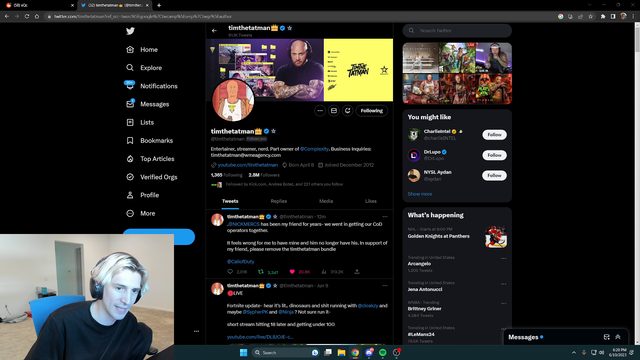
Task: Bookmark this page star icon in address bar
Action: pyautogui.click(x=591, y=16)
